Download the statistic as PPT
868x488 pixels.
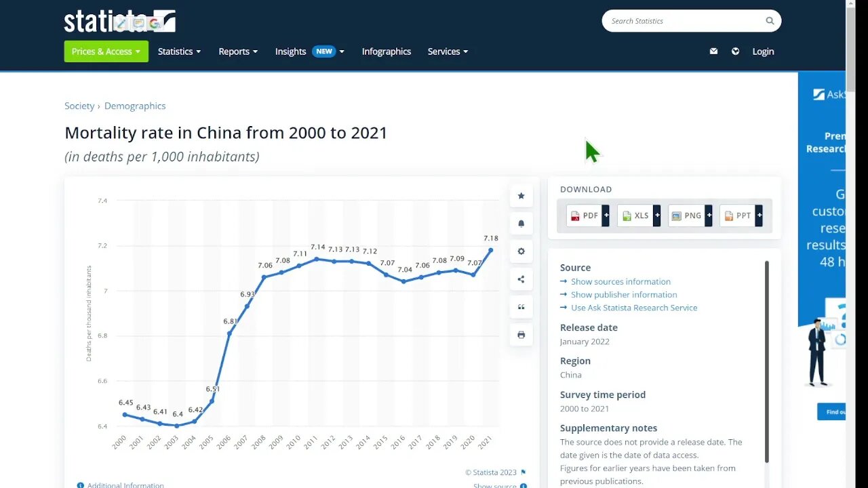(x=738, y=216)
